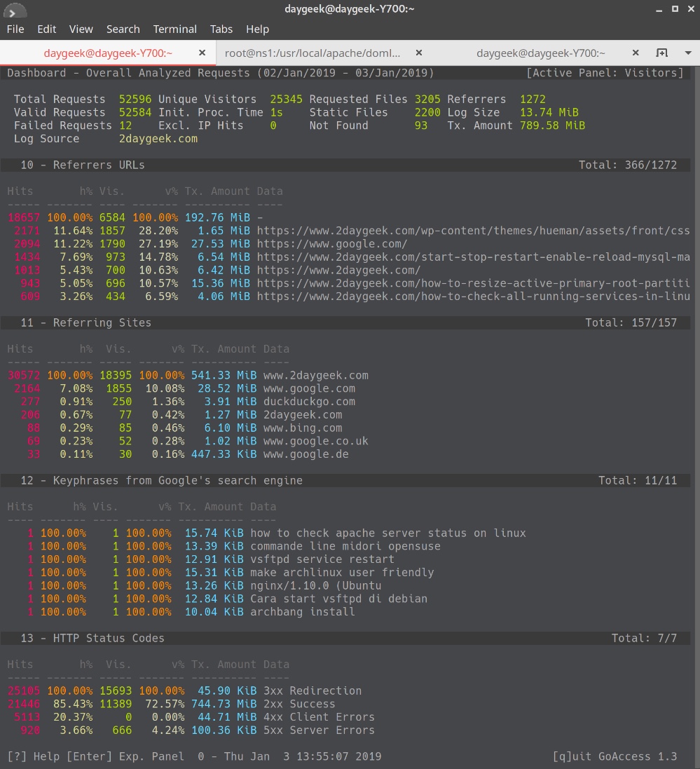The width and height of the screenshot is (700, 769).
Task: Close the rightmost daygeek@daygeek-Y700 tab
Action: [x=636, y=53]
